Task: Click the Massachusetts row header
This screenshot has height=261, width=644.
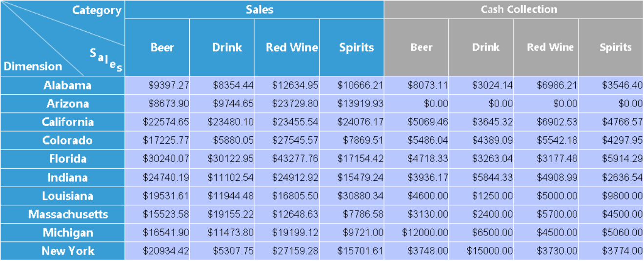Action: point(67,214)
